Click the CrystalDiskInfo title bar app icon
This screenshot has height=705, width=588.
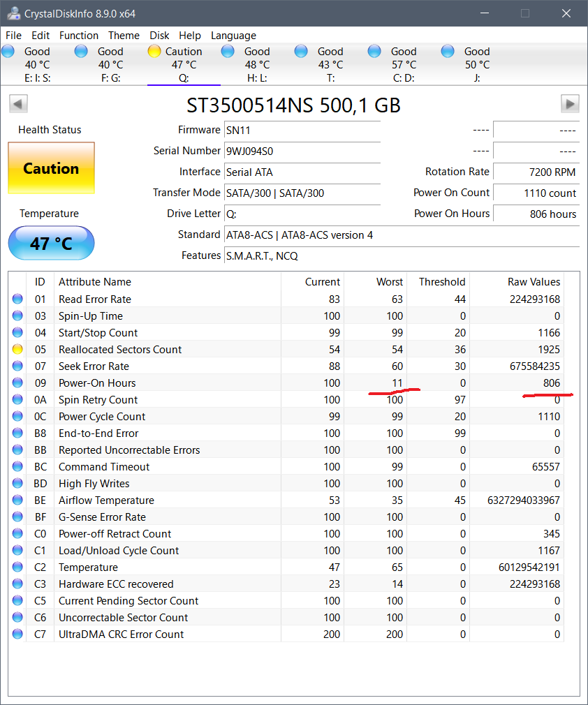(x=12, y=13)
